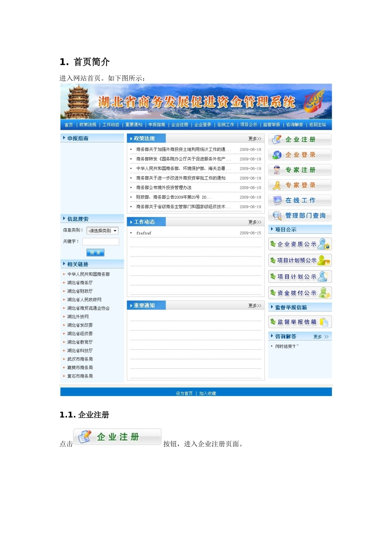Open link 湖北省财政厅
Image resolution: width=392 pixels, height=555 pixels.
[80, 291]
